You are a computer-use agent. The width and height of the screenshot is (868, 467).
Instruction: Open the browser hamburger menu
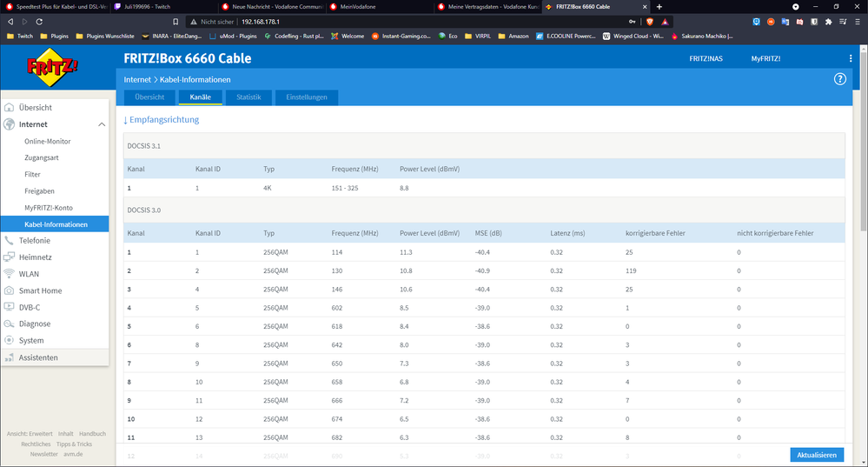(x=858, y=22)
